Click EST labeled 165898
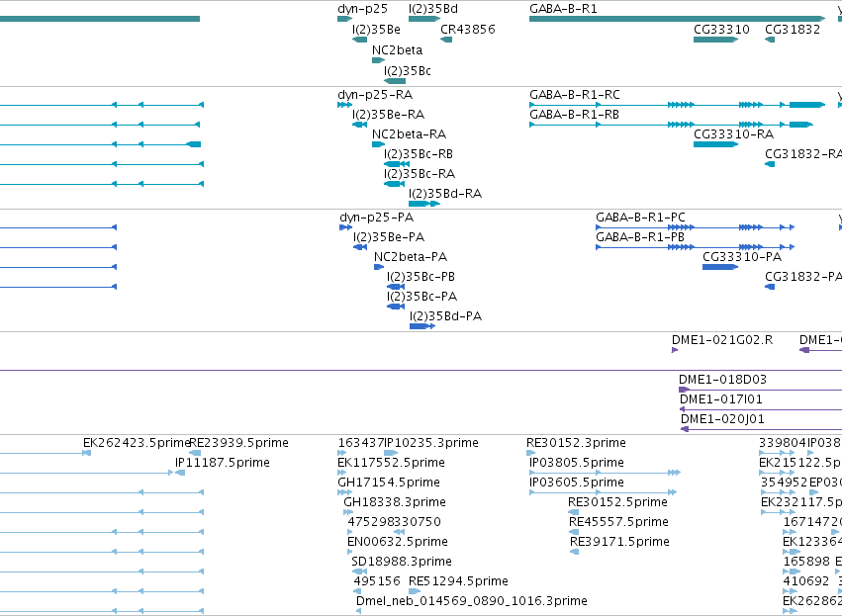 (x=806, y=562)
